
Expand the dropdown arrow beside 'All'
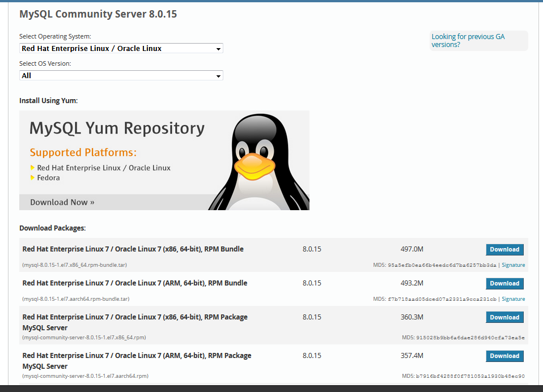click(x=218, y=75)
